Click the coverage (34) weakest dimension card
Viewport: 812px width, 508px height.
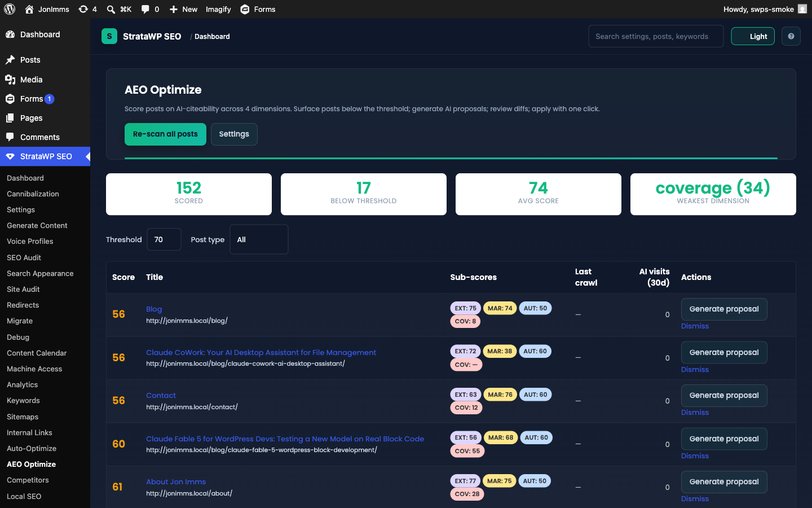(713, 194)
